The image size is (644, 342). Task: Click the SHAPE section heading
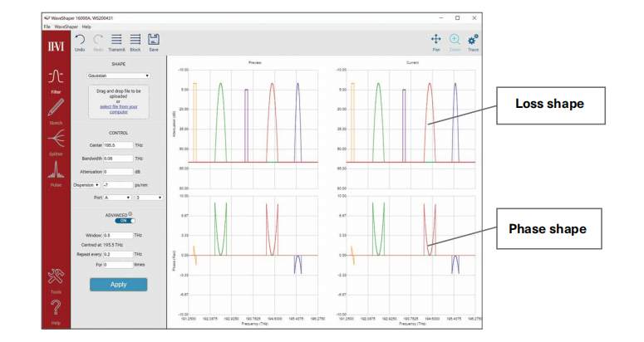[x=118, y=64]
